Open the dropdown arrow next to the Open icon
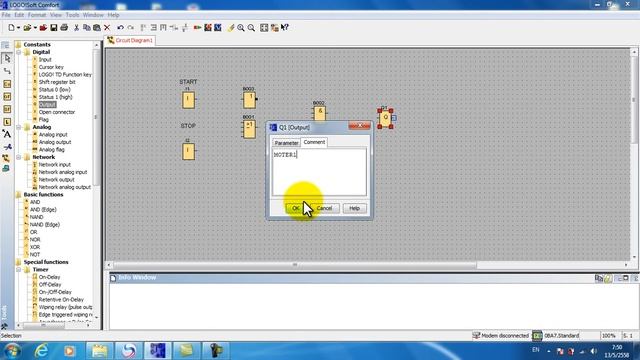This screenshot has width=640, height=360. pos(35,28)
